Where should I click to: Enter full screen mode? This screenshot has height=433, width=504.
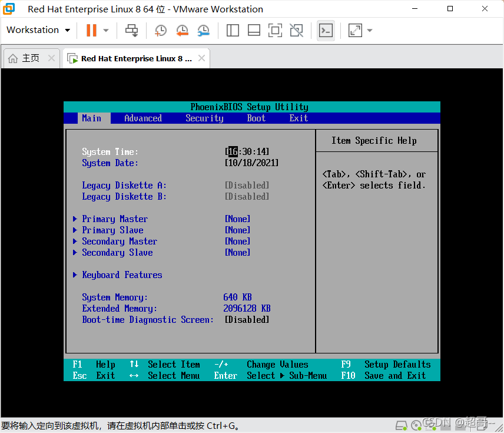pos(275,31)
